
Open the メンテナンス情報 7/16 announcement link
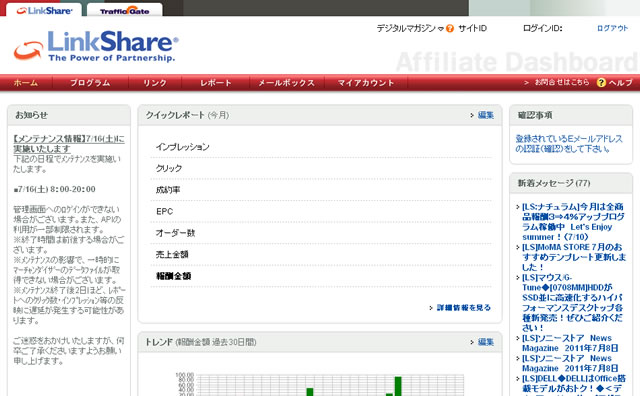click(x=69, y=144)
